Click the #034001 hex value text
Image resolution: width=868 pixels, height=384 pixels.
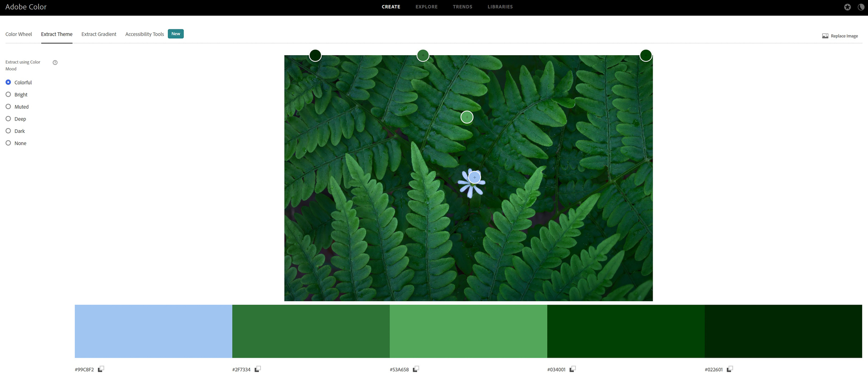pyautogui.click(x=556, y=370)
